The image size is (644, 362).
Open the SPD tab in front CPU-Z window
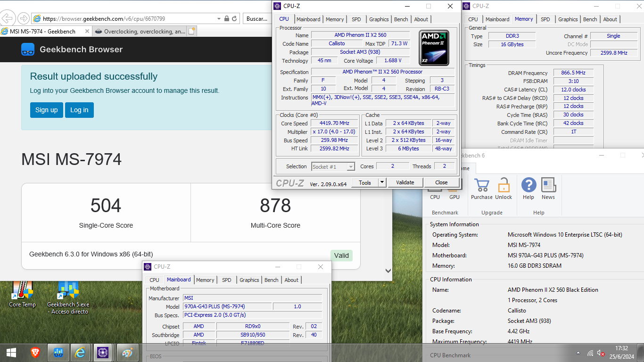point(356,19)
